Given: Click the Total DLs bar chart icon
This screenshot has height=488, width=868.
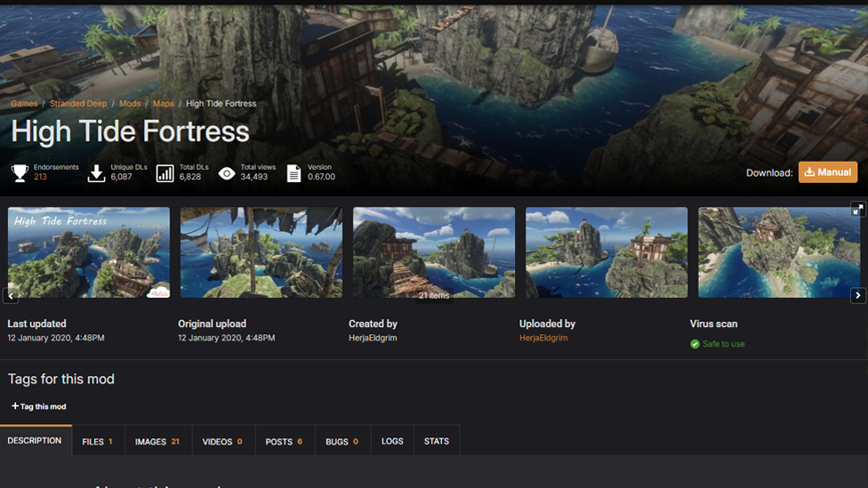Looking at the screenshot, I should click(x=165, y=173).
